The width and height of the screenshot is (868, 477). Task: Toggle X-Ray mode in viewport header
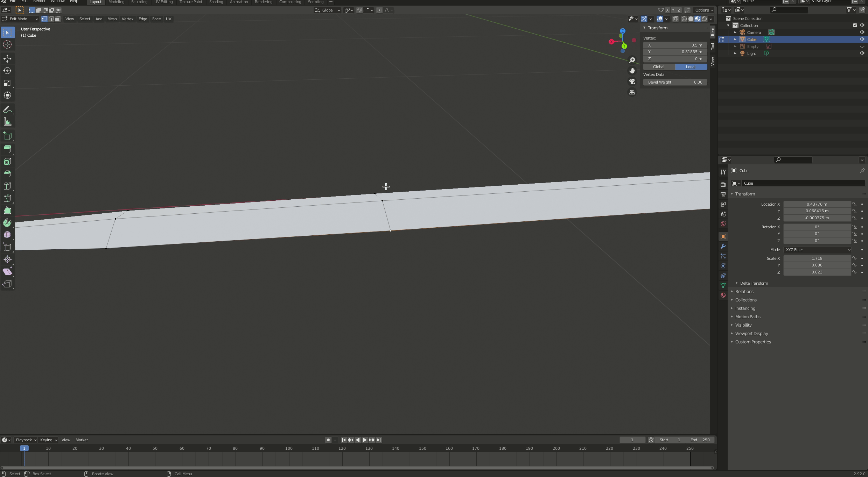pos(675,19)
